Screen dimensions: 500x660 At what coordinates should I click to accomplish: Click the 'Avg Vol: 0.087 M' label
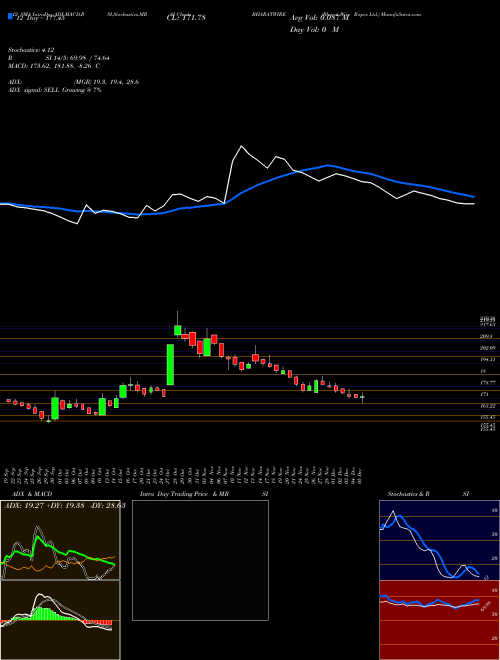pyautogui.click(x=320, y=18)
